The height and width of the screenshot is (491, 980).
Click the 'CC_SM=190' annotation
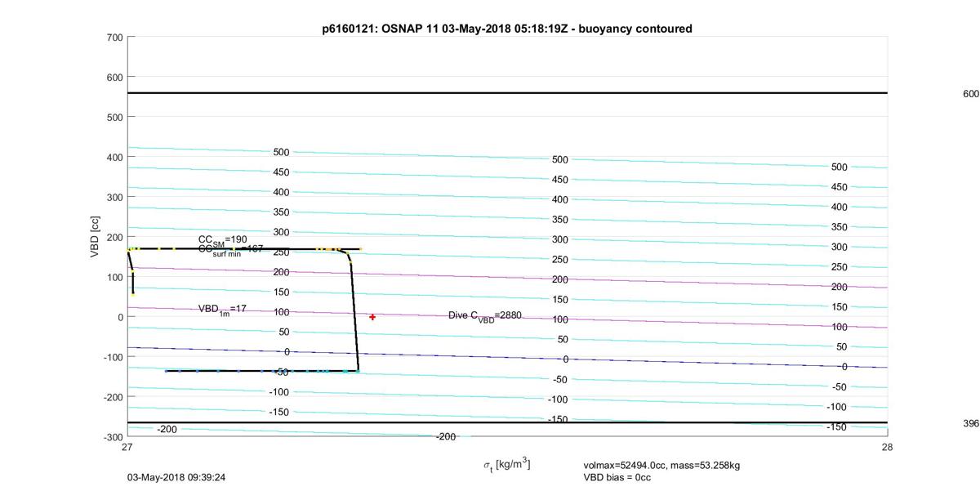coord(222,239)
